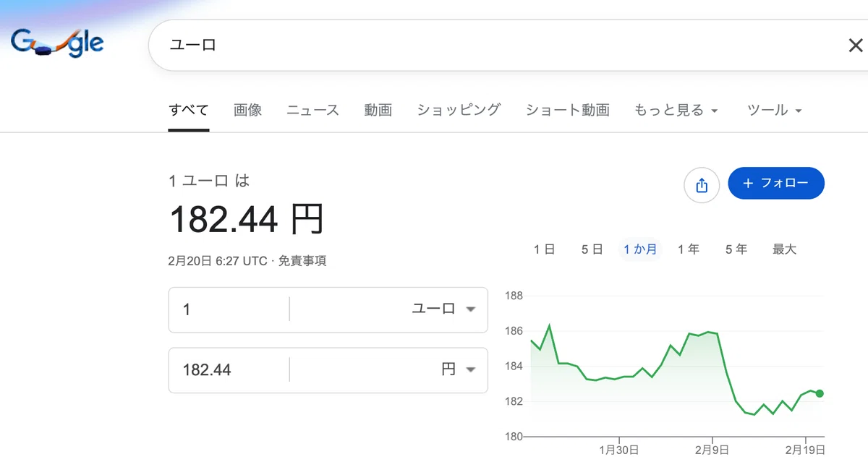Select the 画像 tab
The image size is (868, 467).
248,111
